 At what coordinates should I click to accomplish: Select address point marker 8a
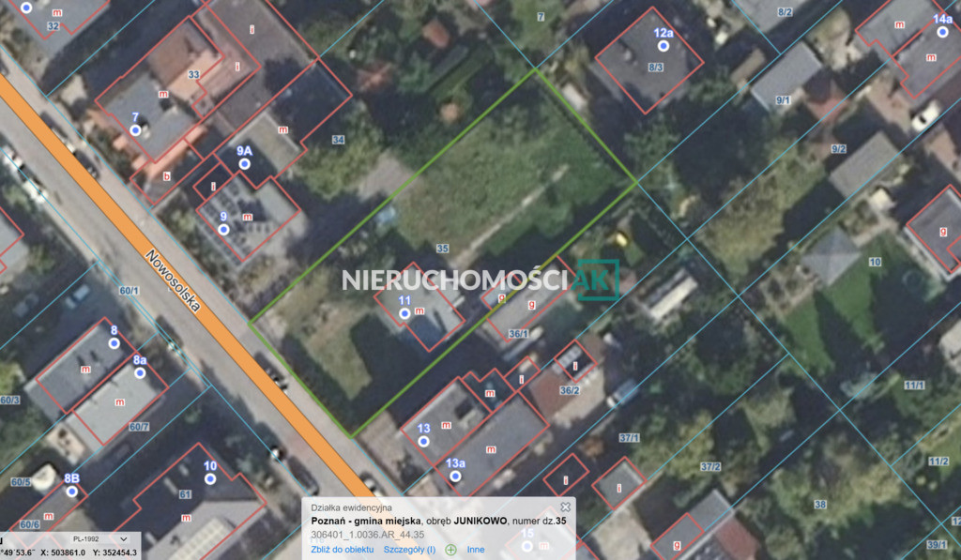pyautogui.click(x=140, y=373)
